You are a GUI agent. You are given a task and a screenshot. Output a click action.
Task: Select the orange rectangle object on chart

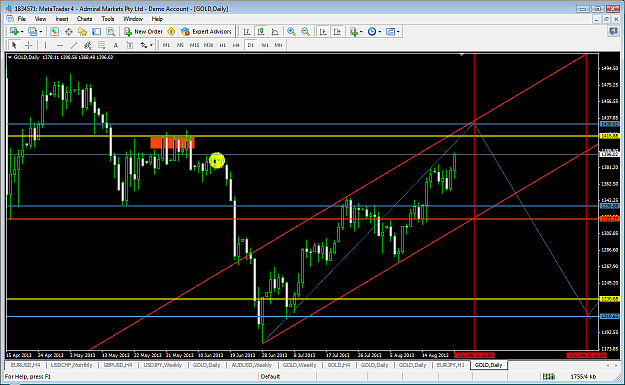click(x=172, y=142)
